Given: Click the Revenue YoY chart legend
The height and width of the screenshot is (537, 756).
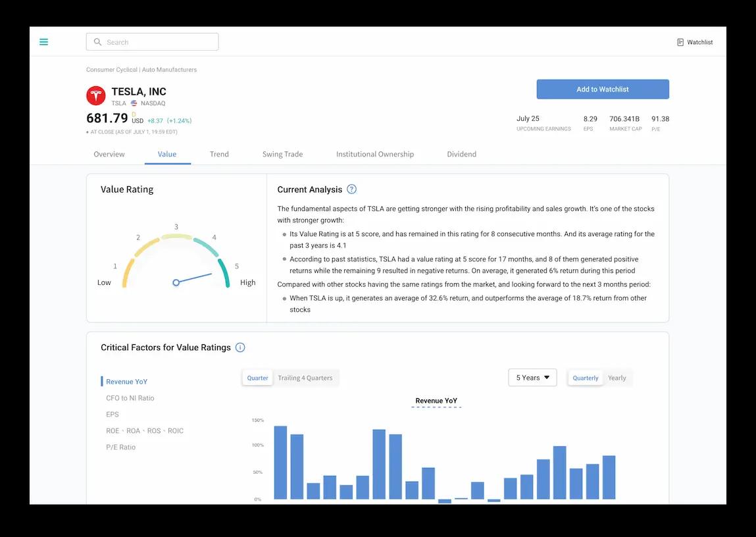Looking at the screenshot, I should point(436,401).
